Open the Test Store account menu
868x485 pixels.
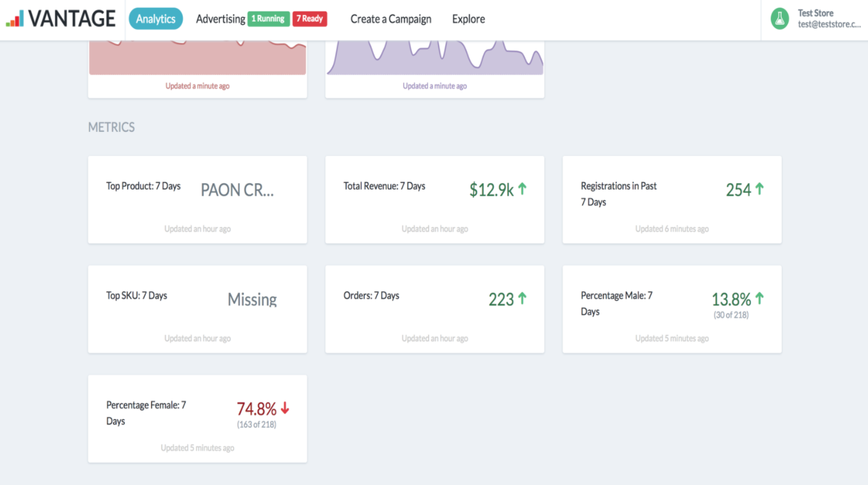[816, 19]
